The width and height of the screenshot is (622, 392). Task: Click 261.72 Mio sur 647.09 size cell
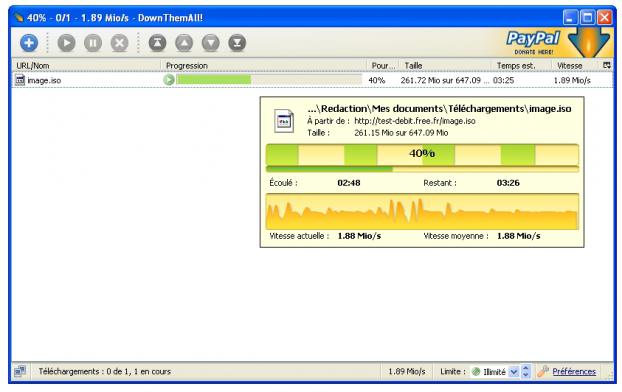(x=445, y=80)
